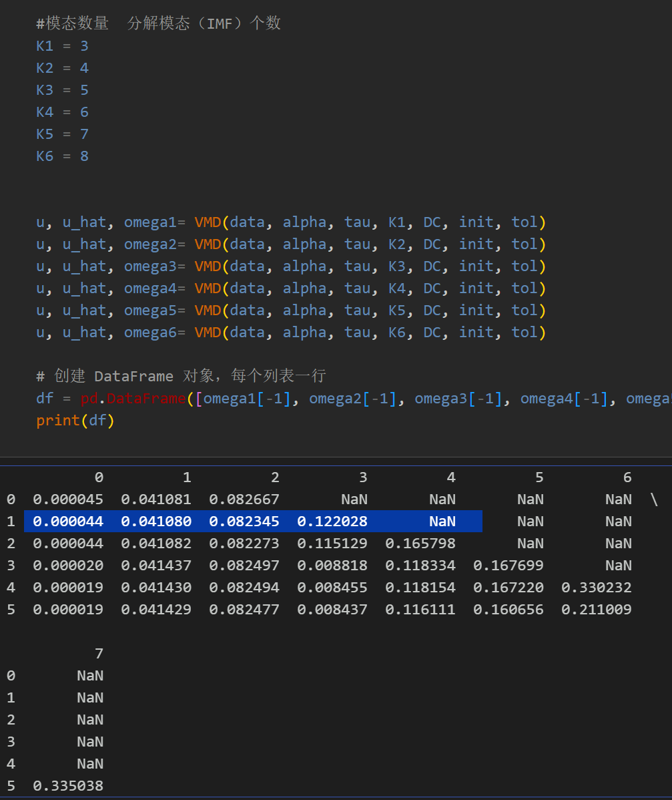Viewport: 672px width, 800px height.
Task: Click output value 0.000045 in row 0
Action: coord(68,499)
